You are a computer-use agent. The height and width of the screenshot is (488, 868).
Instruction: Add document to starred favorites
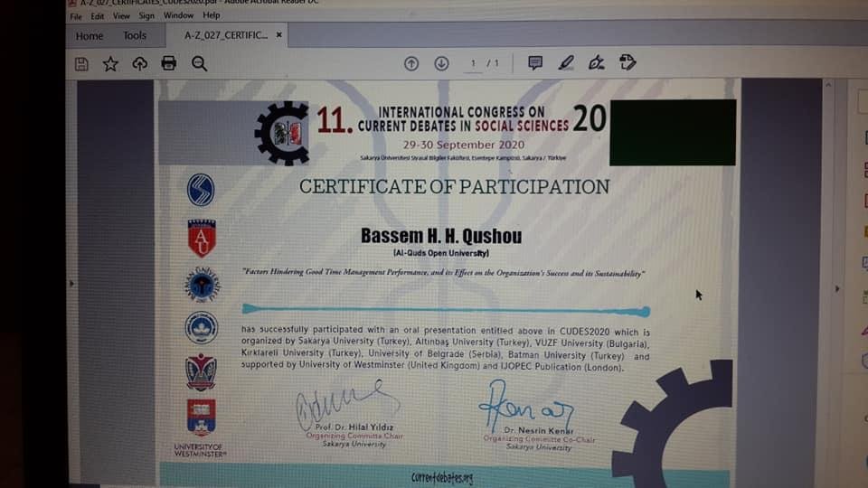point(110,64)
